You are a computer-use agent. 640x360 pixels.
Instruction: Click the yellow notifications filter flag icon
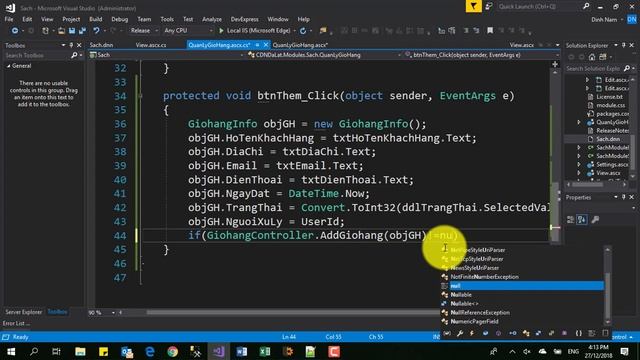[x=473, y=7]
